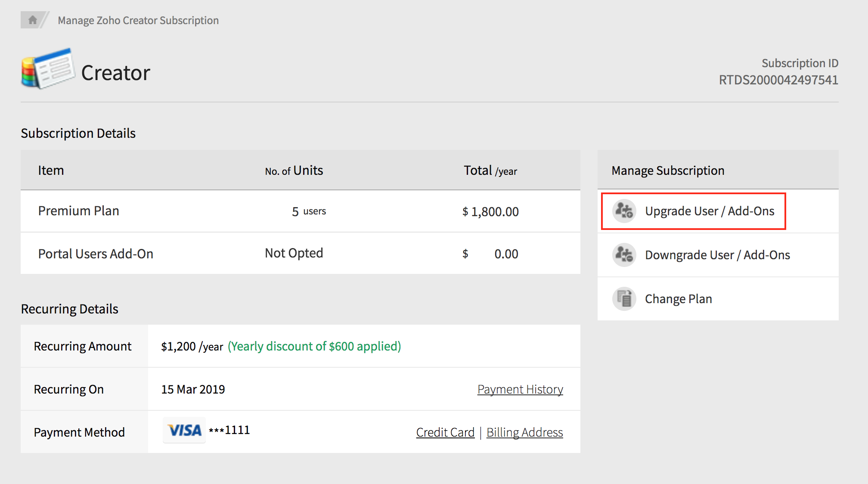Click the Not Opted value
This screenshot has height=484, width=868.
(294, 253)
